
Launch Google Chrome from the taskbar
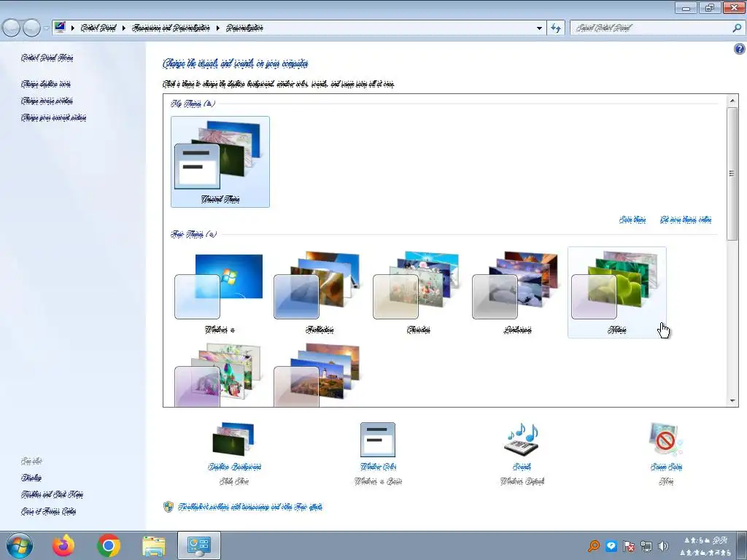109,545
